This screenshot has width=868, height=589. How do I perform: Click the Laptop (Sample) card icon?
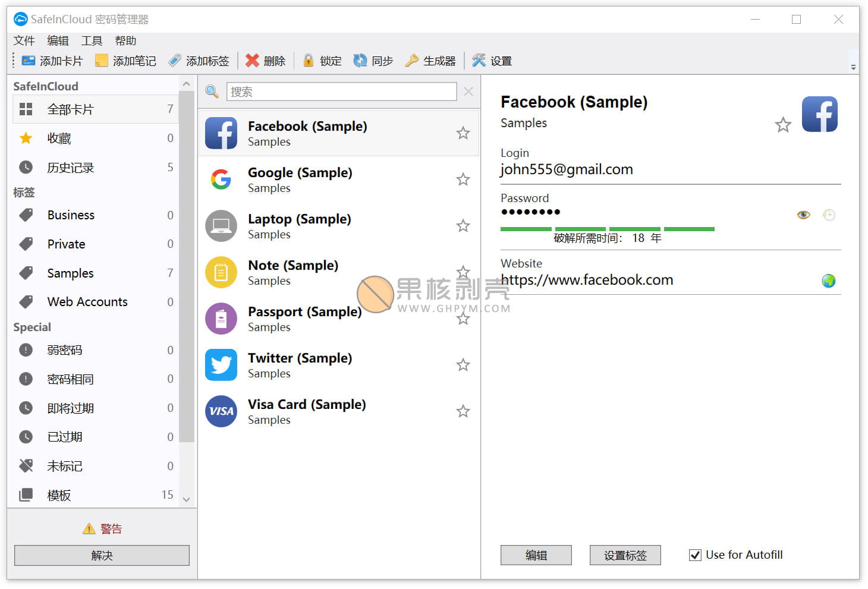[x=221, y=226]
